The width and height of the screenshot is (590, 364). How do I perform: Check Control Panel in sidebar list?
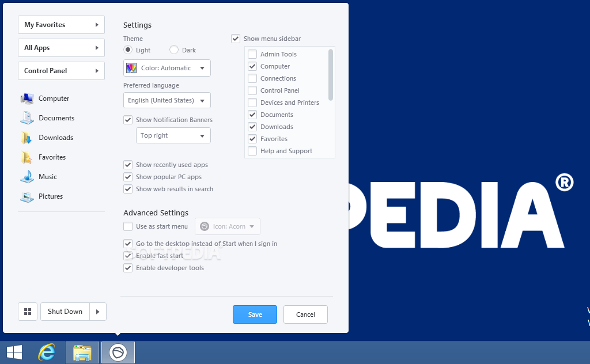(252, 90)
